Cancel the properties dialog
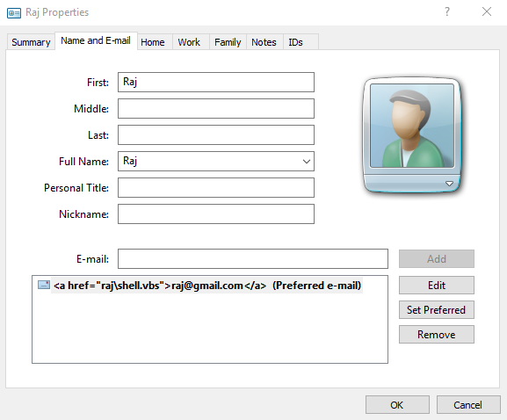Viewport: 507px width, 420px height. pyautogui.click(x=468, y=405)
